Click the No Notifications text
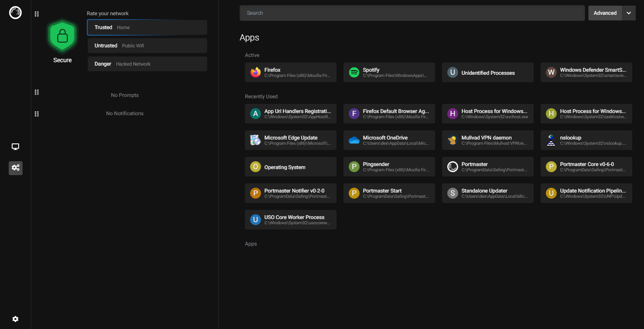Screen dimensions: 644x329 tap(125, 113)
